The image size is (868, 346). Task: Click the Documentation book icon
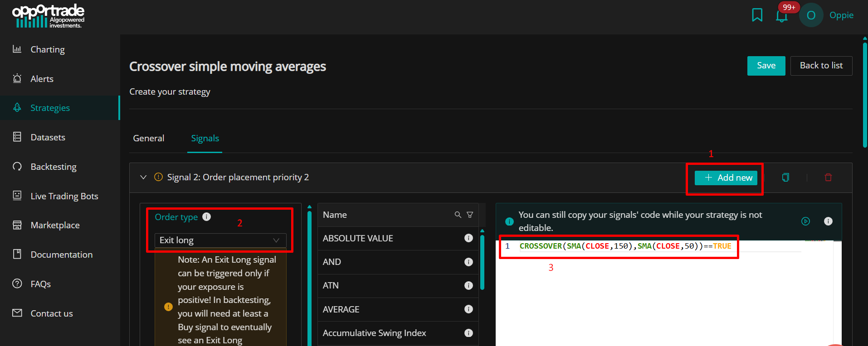tap(17, 254)
